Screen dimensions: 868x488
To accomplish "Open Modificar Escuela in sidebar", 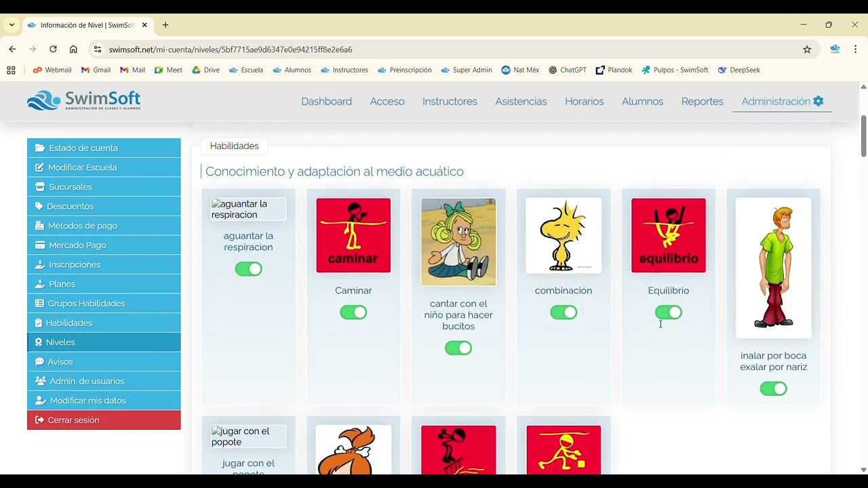I will click(x=104, y=167).
